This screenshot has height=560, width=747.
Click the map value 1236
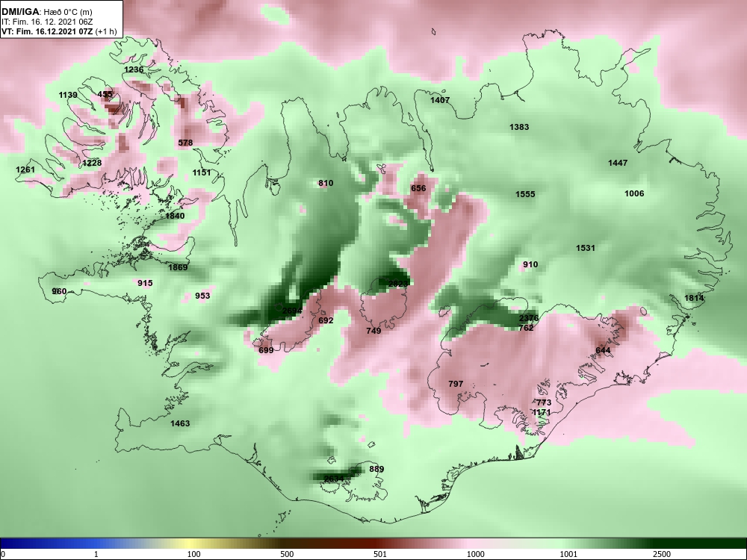tap(134, 69)
